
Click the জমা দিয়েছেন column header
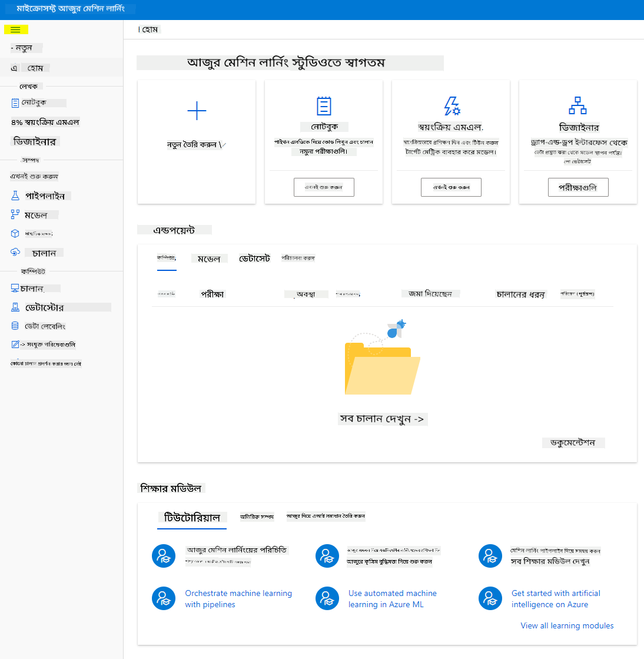point(430,294)
